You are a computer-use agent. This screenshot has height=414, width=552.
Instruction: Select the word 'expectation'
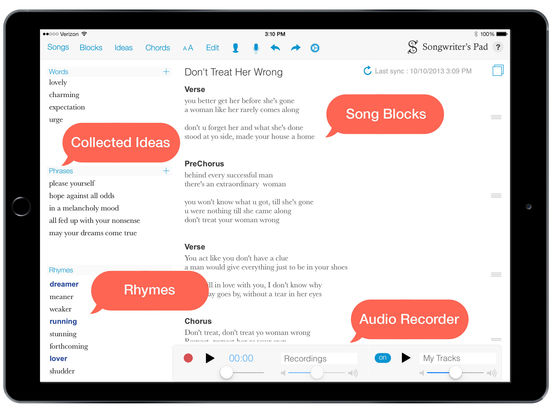[67, 107]
